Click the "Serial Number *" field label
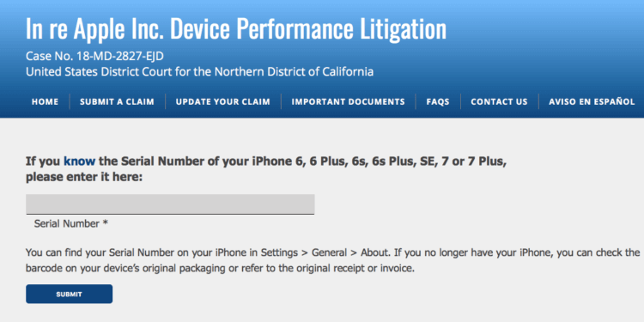644x322 pixels. point(71,224)
